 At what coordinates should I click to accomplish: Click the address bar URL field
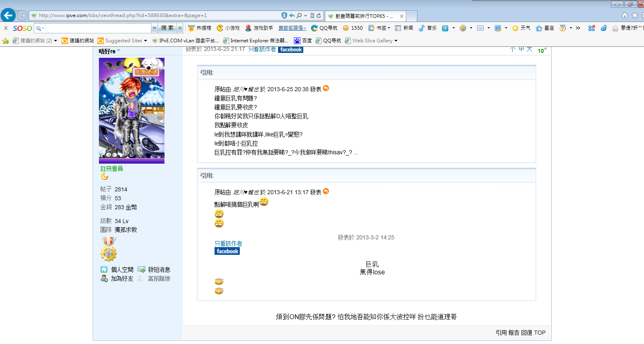[155, 15]
